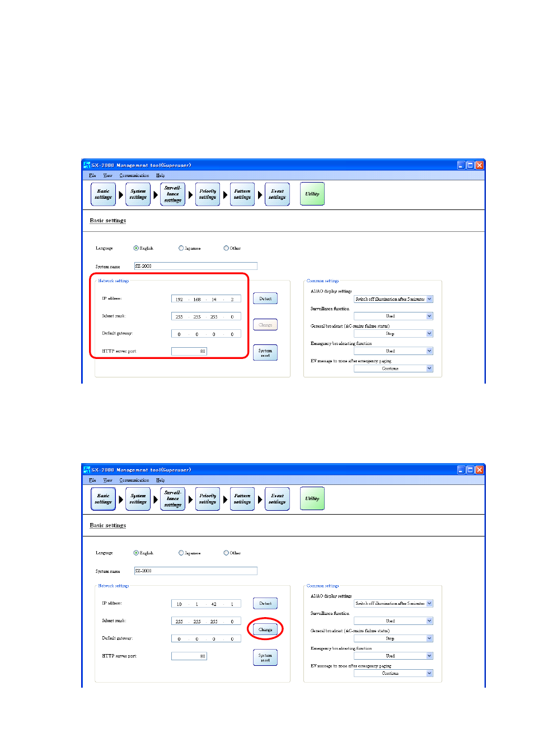Open Priority settings in the upper window toolbar
Viewport: 534px width, 756px height.
(208, 194)
